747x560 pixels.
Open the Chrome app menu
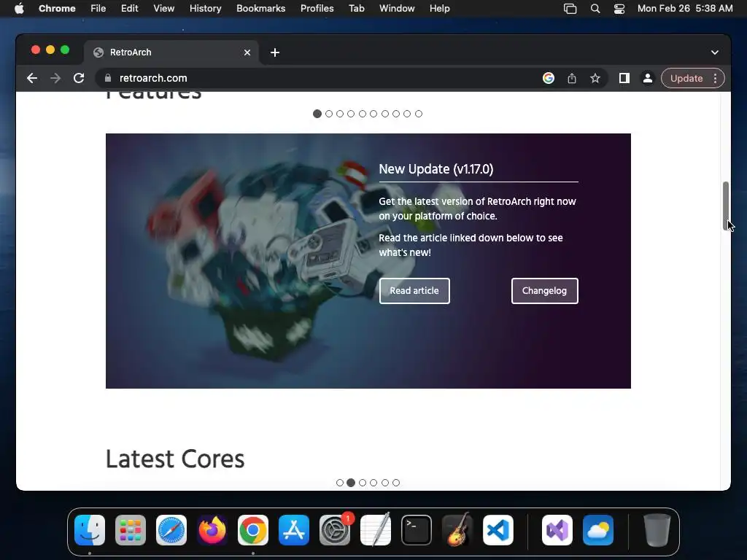point(57,9)
